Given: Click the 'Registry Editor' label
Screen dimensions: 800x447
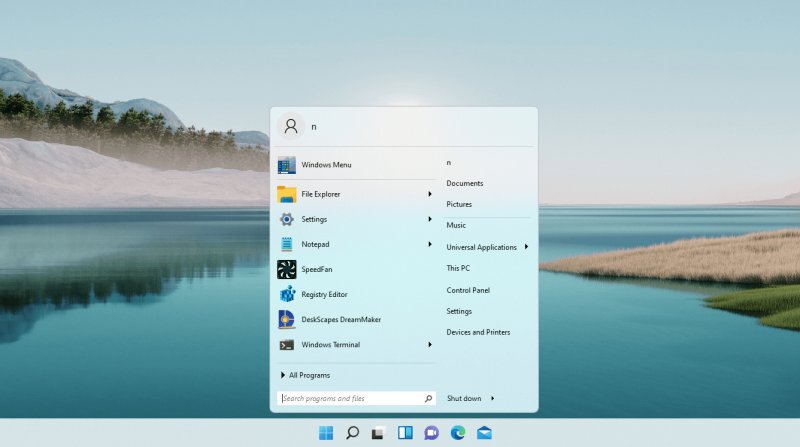Looking at the screenshot, I should pyautogui.click(x=324, y=294).
